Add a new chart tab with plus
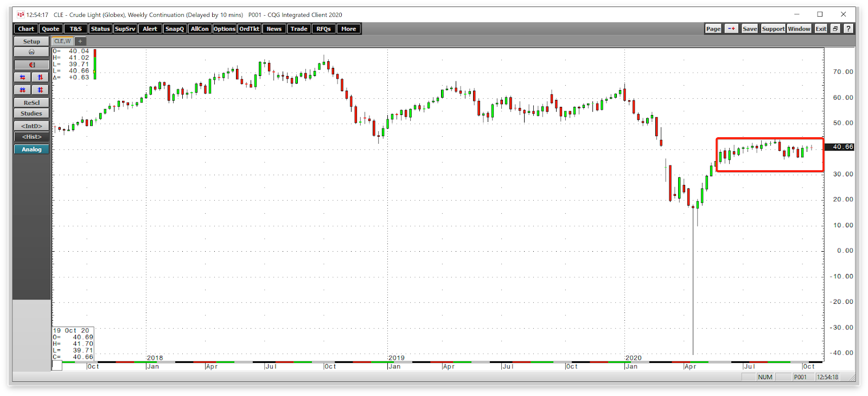This screenshot has height=396, width=868. [80, 41]
